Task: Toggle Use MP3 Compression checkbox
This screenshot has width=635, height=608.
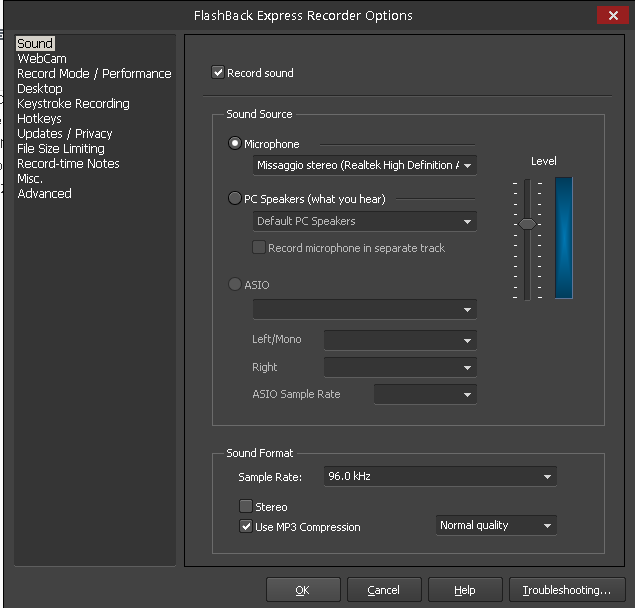Action: point(246,526)
